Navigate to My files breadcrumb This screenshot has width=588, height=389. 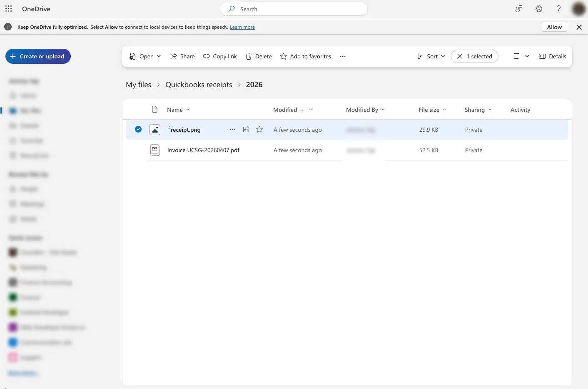click(x=138, y=85)
